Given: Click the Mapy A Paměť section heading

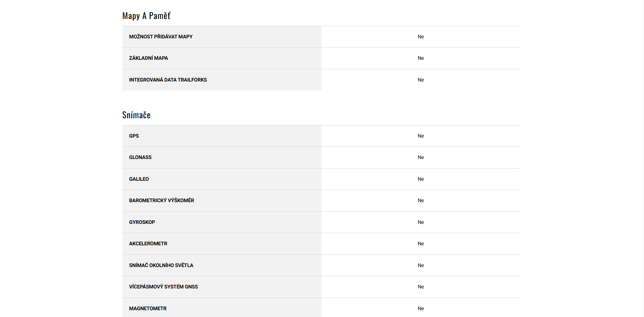Looking at the screenshot, I should pyautogui.click(x=146, y=16).
